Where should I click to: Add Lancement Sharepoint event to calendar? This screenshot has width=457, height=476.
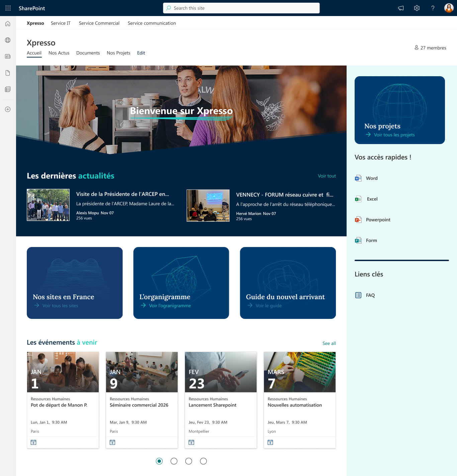pos(191,442)
